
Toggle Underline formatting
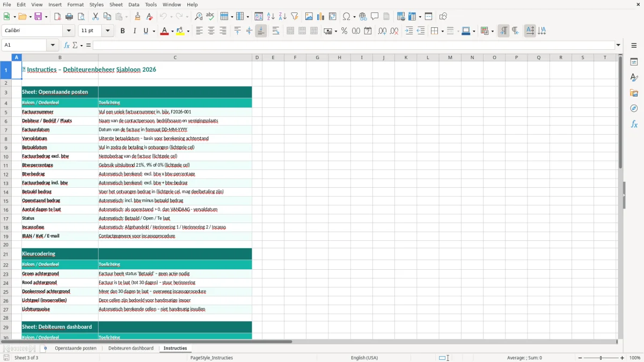pos(145,31)
